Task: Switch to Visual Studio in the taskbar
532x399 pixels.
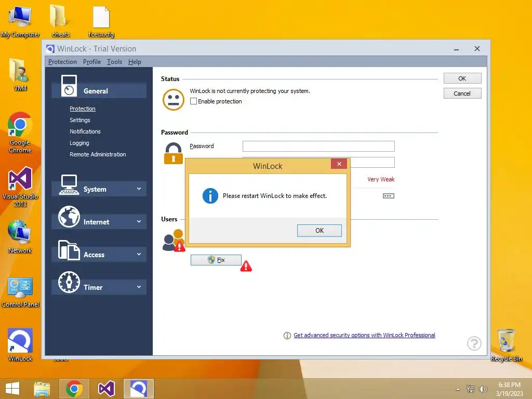Action: click(106, 389)
